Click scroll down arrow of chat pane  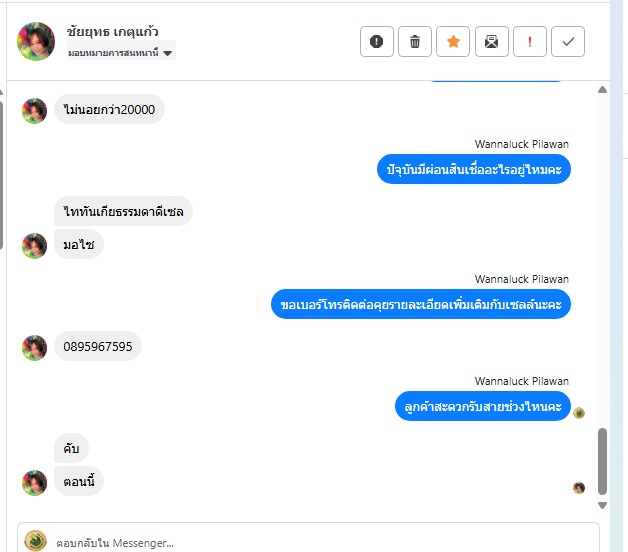point(602,506)
